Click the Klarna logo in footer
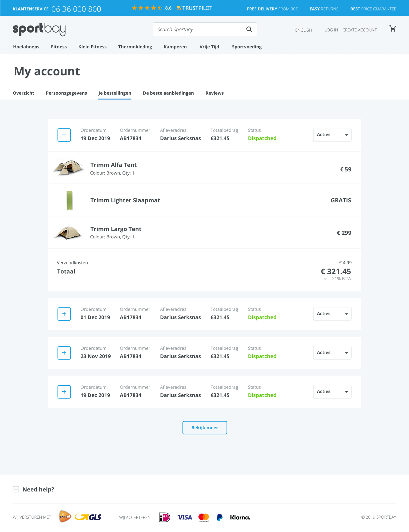This screenshot has width=409, height=532. (240, 517)
